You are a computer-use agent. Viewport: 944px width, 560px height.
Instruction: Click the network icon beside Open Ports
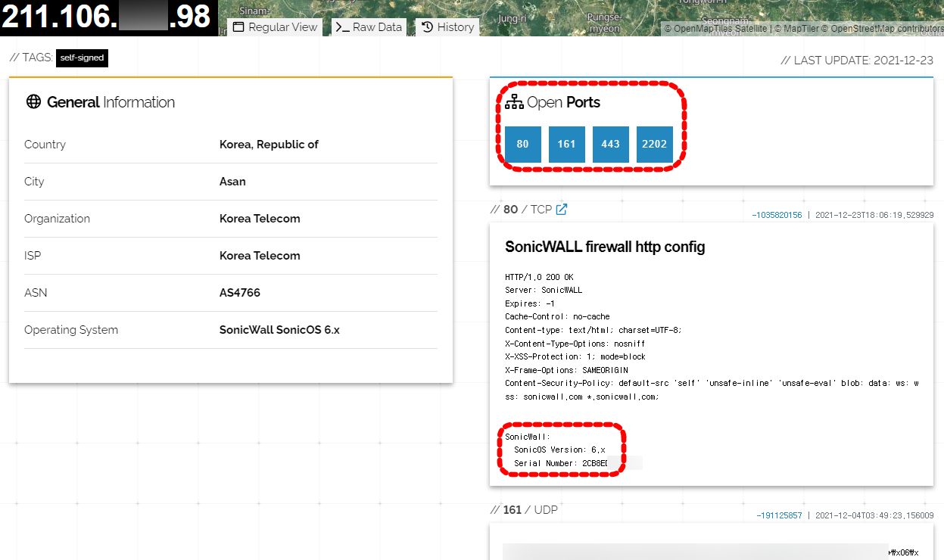pos(514,102)
